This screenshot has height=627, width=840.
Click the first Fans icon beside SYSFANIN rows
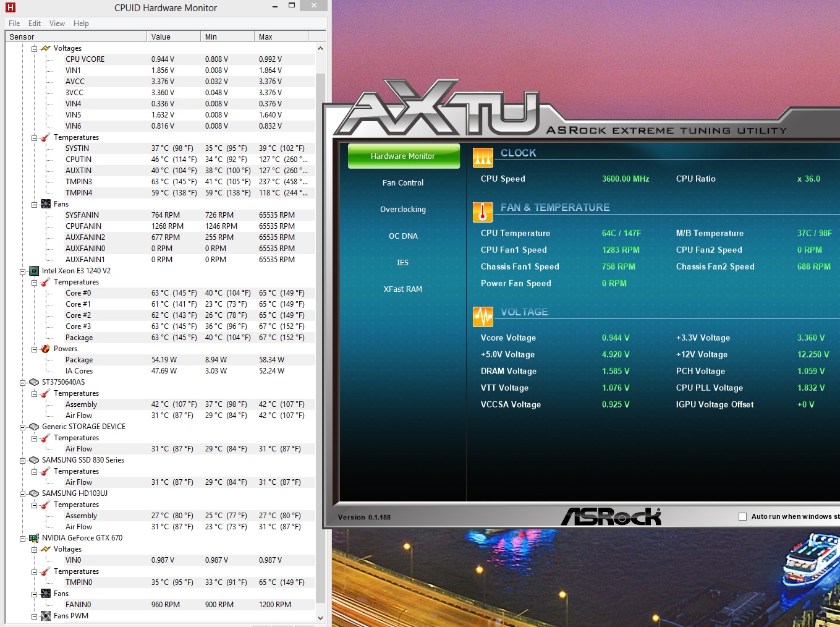46,204
